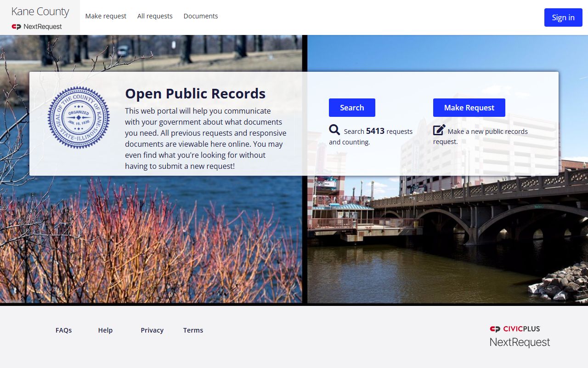
Task: Open the All requests page
Action: click(x=155, y=16)
